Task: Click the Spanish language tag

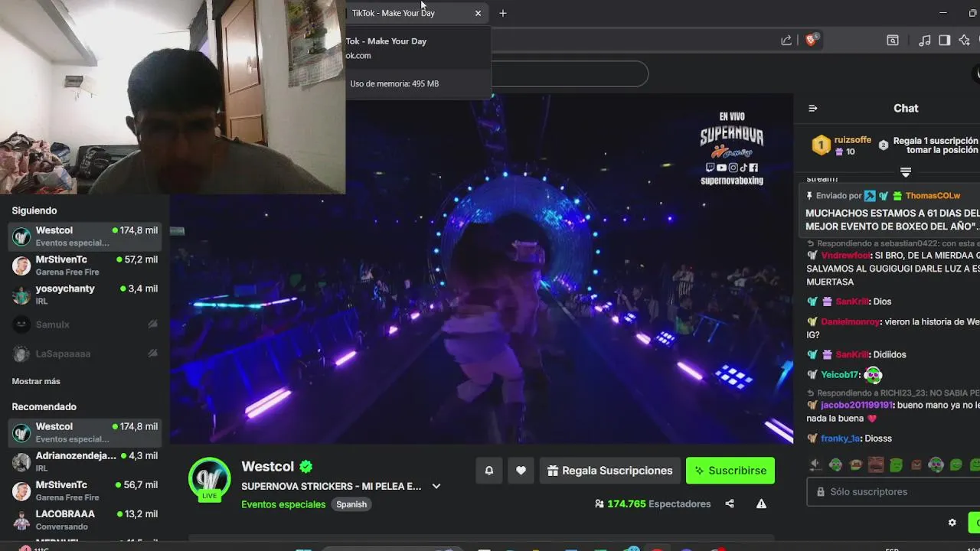Action: (351, 504)
